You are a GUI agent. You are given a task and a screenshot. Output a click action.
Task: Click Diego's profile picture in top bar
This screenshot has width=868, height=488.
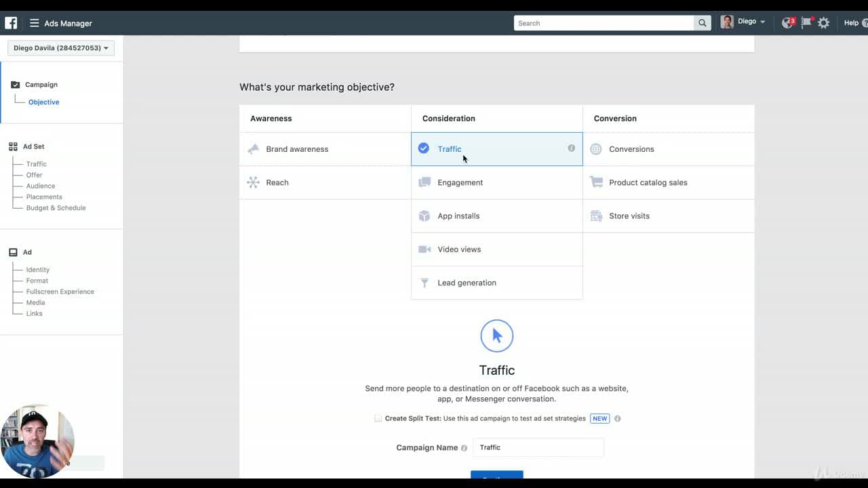click(x=727, y=22)
